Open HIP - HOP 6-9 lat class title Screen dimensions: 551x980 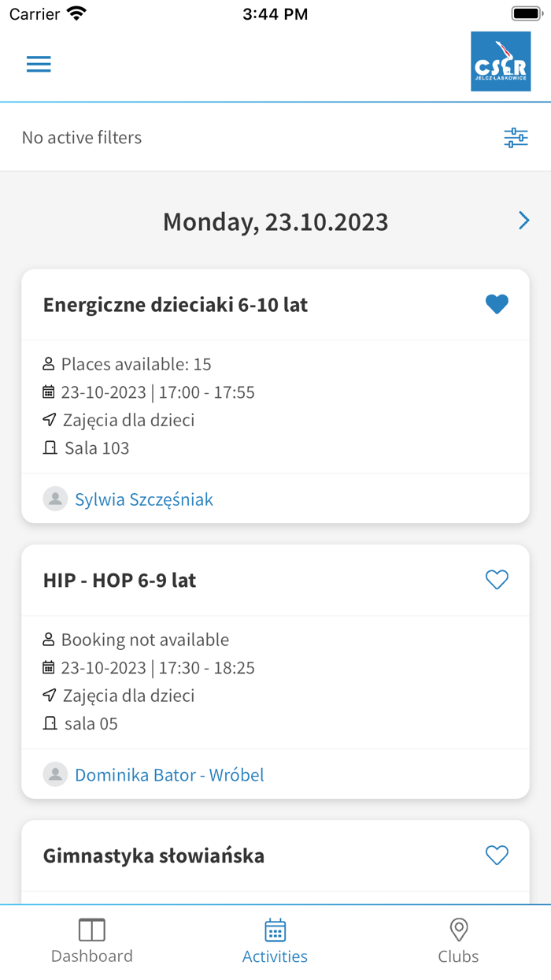point(120,581)
